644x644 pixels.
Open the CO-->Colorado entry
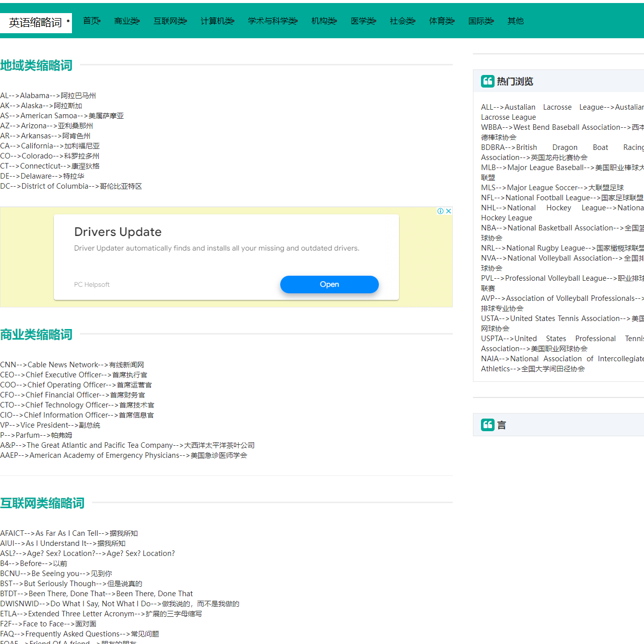[50, 156]
